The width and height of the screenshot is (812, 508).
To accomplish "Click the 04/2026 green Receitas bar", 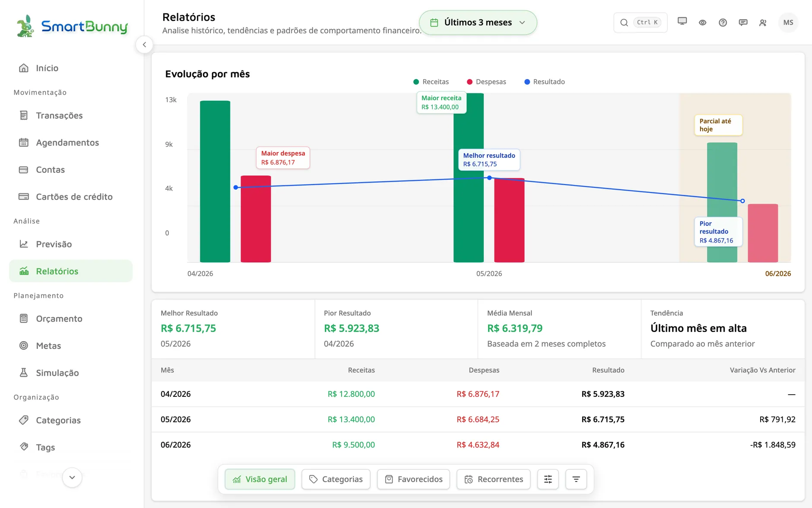I will tap(215, 182).
